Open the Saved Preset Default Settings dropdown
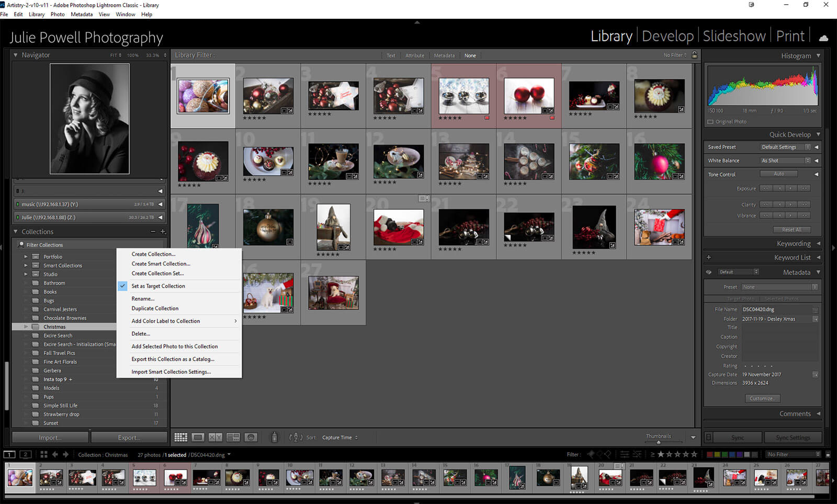Image resolution: width=837 pixels, height=504 pixels. click(785, 147)
